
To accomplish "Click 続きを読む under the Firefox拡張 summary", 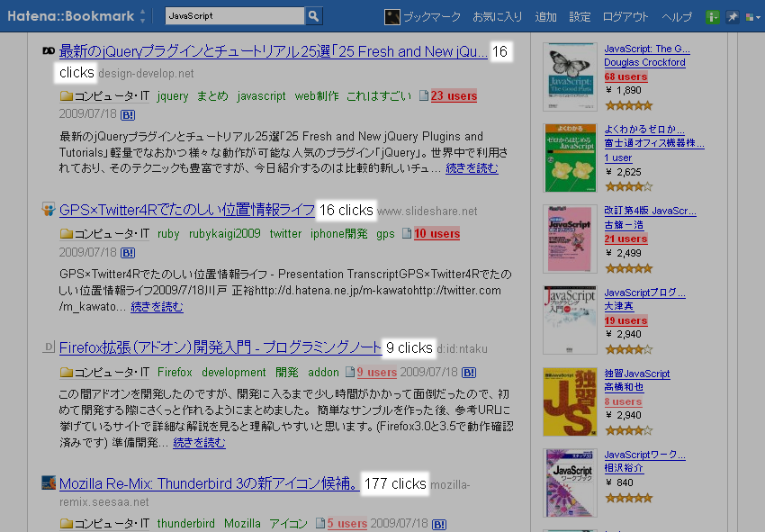I will 199,443.
